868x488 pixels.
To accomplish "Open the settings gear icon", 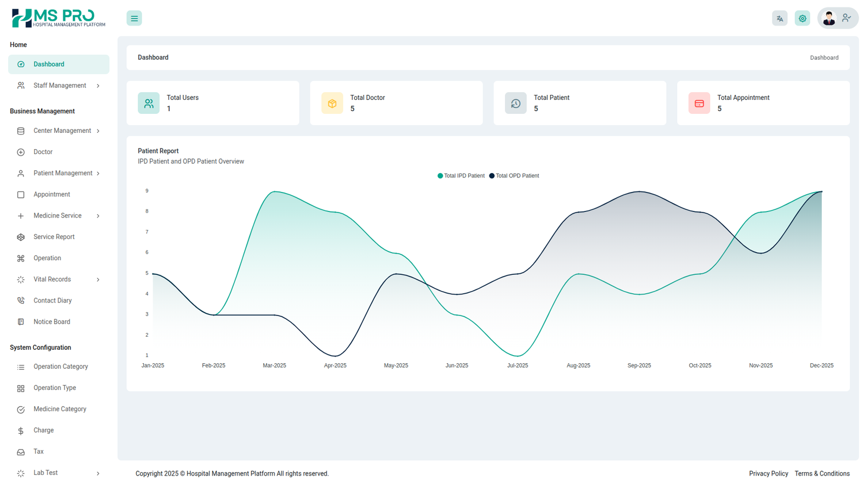I will (x=802, y=18).
